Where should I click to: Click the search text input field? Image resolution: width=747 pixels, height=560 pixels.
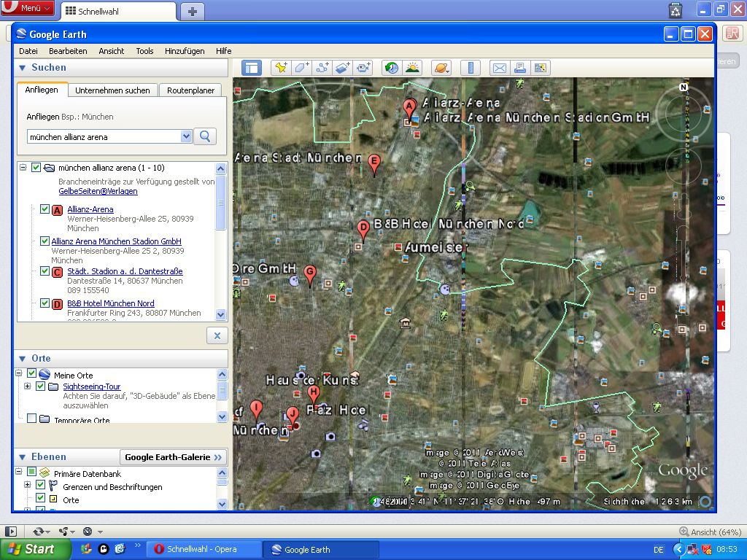point(104,136)
